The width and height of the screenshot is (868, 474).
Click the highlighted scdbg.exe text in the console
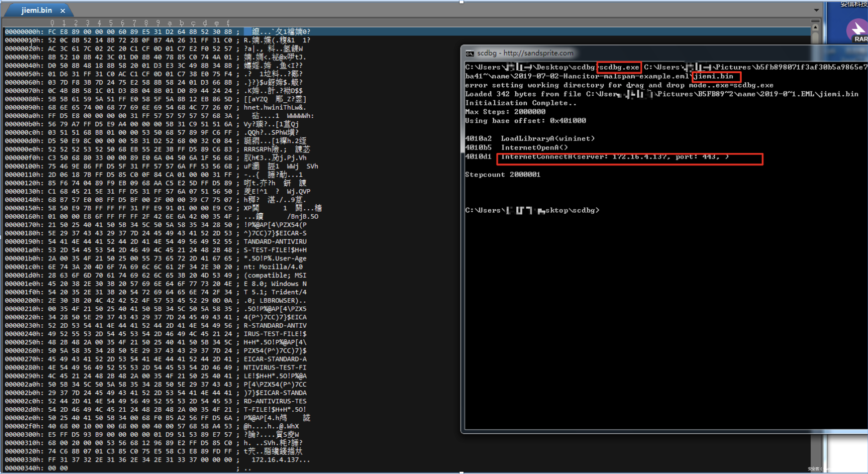point(619,67)
